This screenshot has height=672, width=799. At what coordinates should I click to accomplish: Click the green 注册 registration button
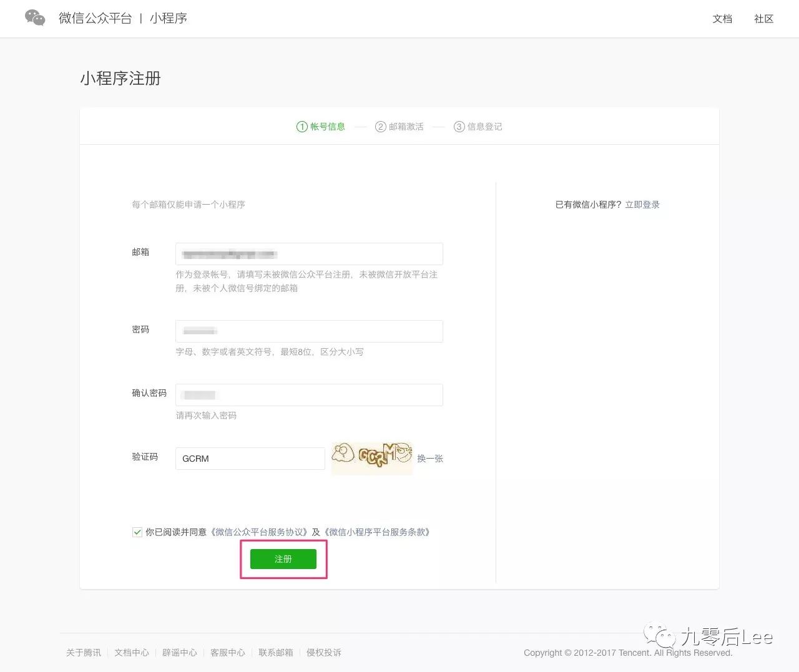(x=283, y=559)
